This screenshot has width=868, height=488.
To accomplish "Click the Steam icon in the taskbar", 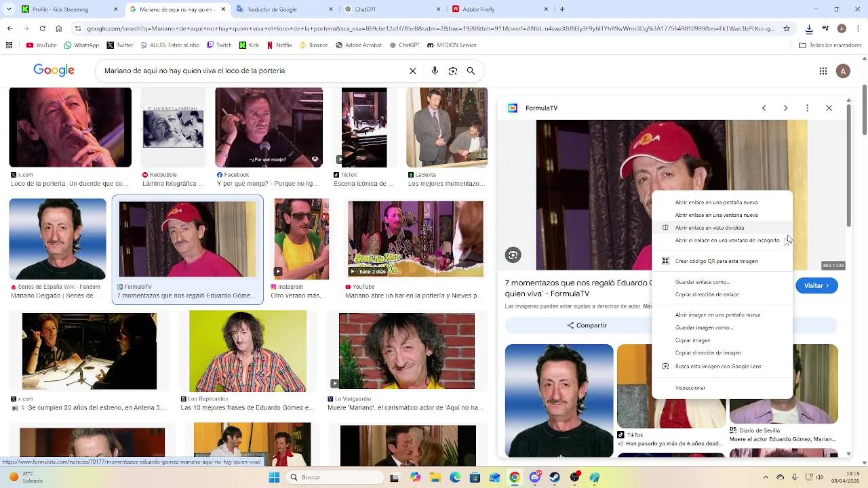I will tap(555, 477).
